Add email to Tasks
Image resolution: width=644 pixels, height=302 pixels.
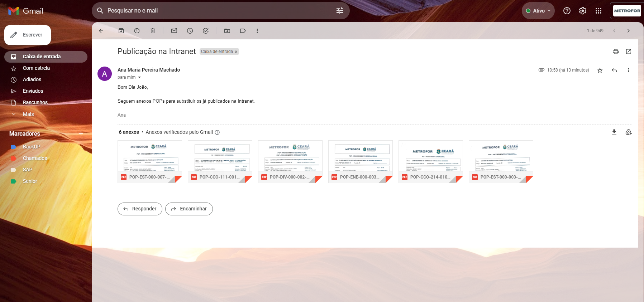[x=206, y=31]
